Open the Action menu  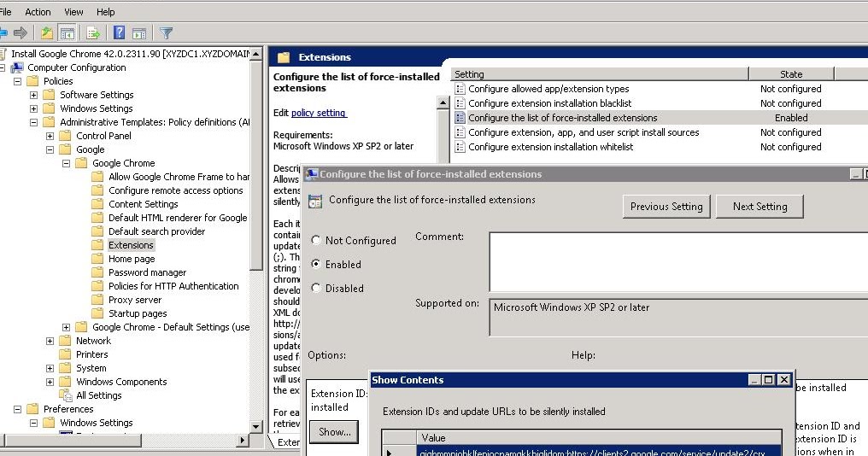(38, 12)
